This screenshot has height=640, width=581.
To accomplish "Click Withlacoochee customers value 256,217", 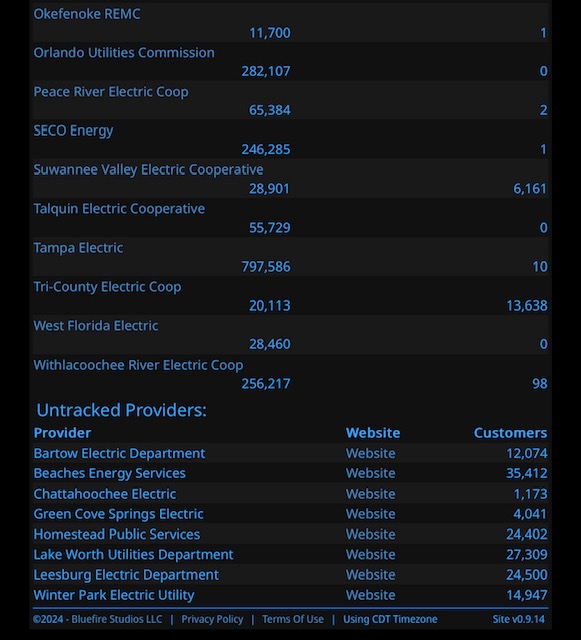I will click(266, 384).
